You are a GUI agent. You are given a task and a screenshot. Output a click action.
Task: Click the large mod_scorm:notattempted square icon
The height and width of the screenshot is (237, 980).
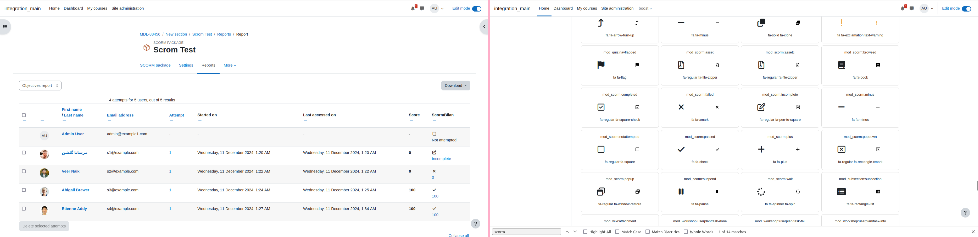click(x=601, y=150)
